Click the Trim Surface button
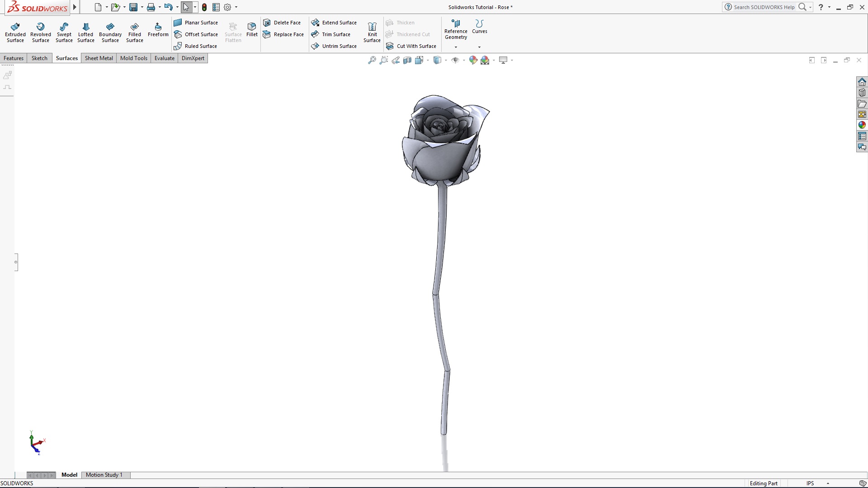The image size is (868, 488). point(331,34)
